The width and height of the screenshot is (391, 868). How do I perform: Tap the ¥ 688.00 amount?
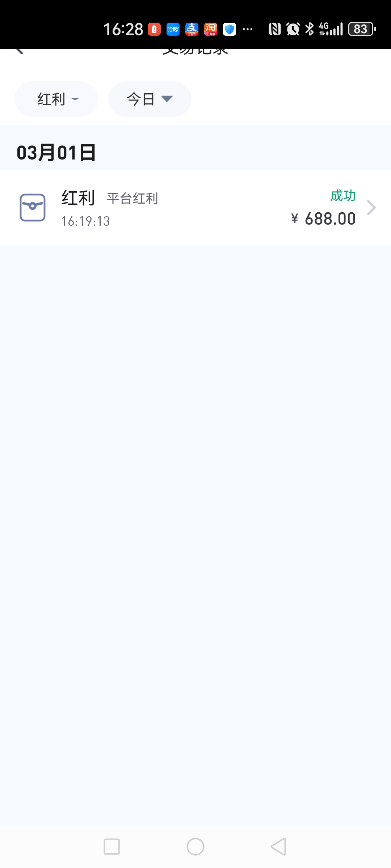pyautogui.click(x=323, y=219)
